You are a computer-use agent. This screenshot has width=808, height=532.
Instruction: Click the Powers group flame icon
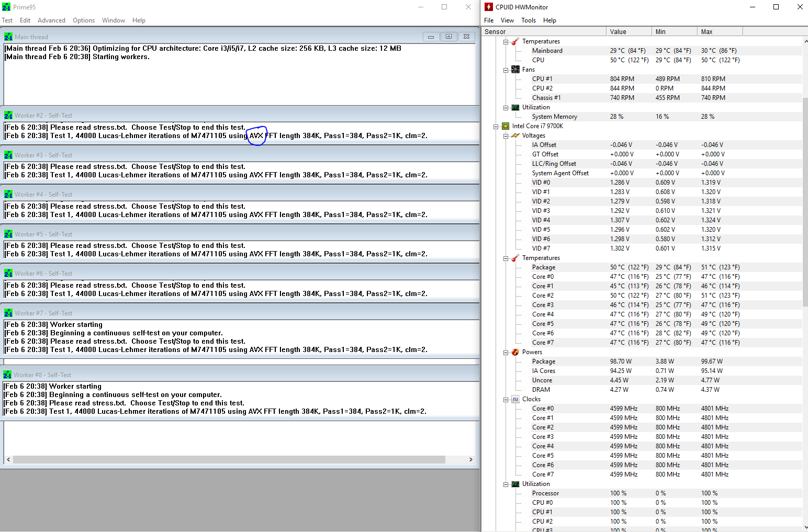[x=515, y=352]
